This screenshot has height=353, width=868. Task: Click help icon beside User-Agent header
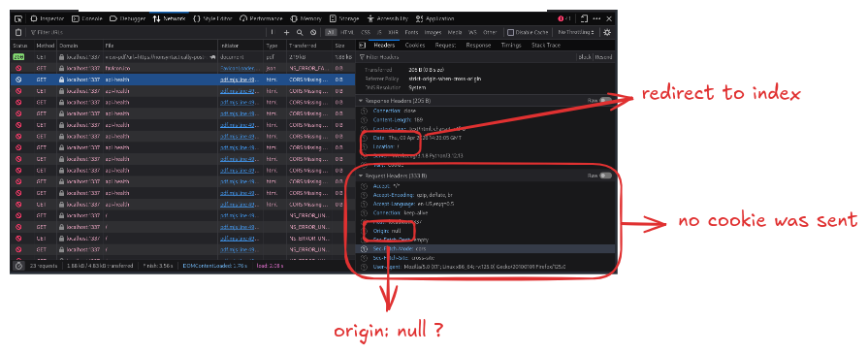(x=364, y=267)
